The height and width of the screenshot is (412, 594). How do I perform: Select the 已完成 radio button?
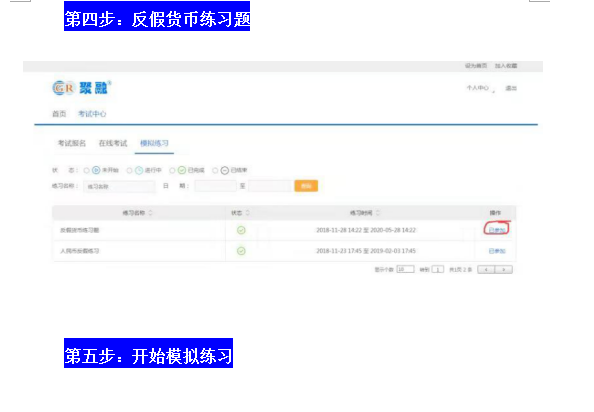click(x=172, y=171)
